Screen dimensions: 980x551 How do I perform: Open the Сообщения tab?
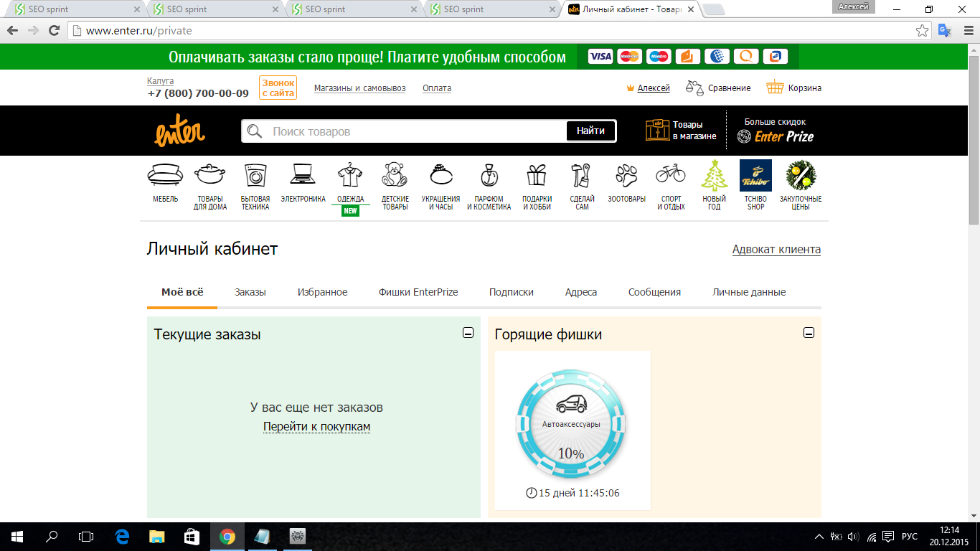tap(654, 292)
